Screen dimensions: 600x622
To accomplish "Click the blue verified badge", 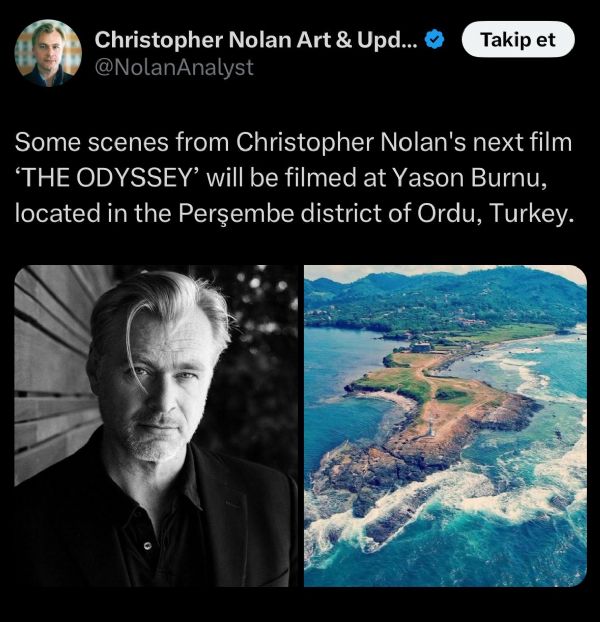I will click(435, 40).
